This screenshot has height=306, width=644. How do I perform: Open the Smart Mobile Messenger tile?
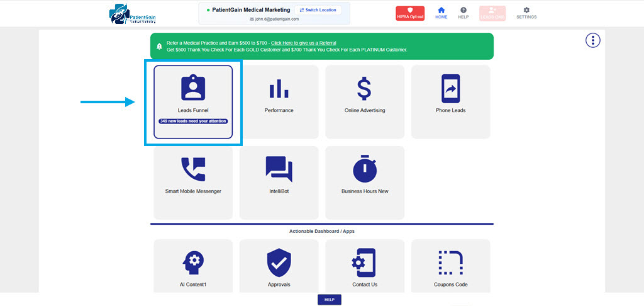193,183
